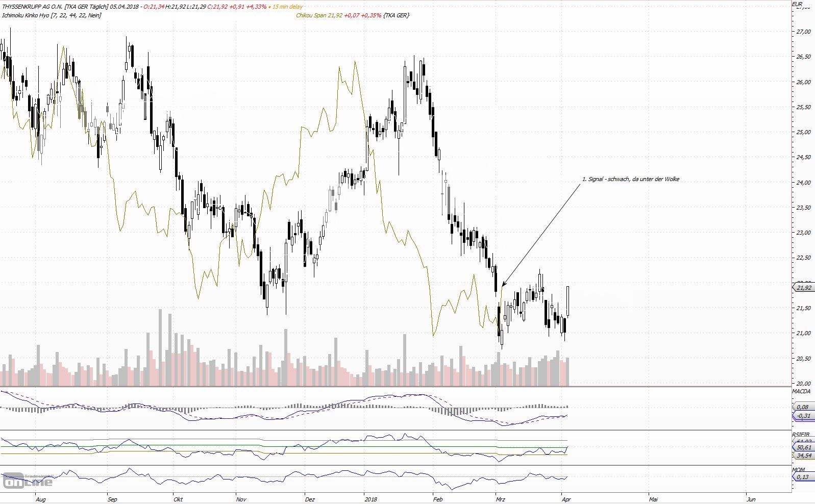Click the Chikou Span legend label
Viewport: 815px width, 504px height.
[x=311, y=15]
